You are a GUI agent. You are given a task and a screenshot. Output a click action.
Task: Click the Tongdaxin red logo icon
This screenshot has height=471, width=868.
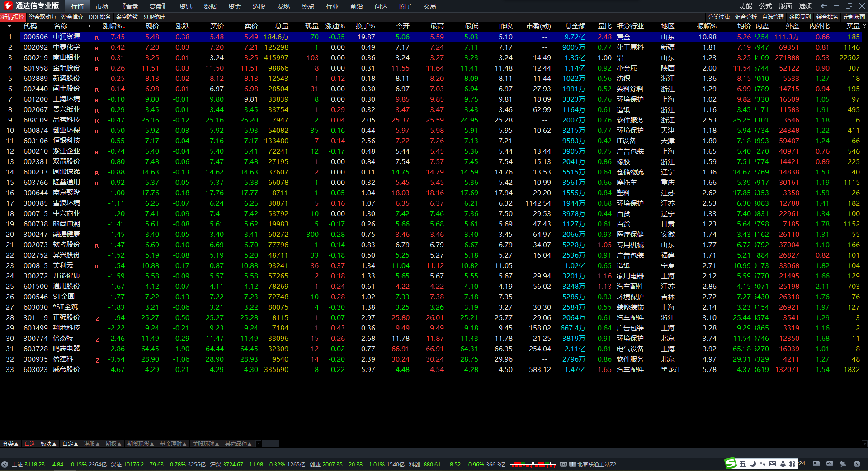[8, 6]
